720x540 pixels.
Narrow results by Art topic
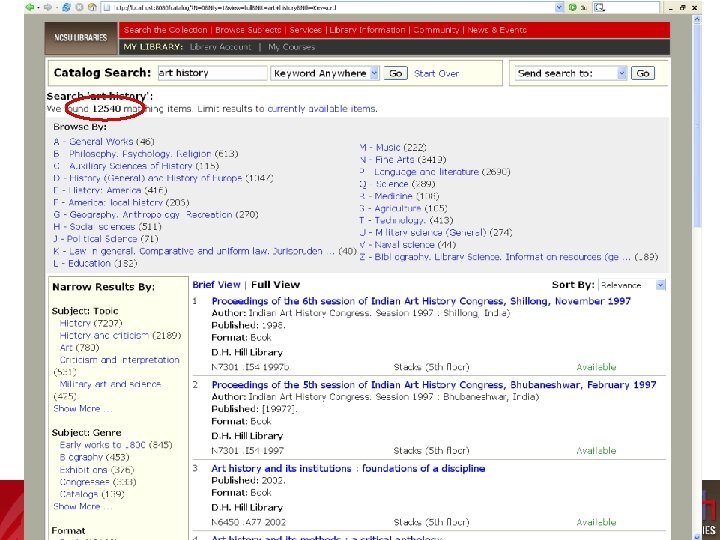tap(66, 348)
